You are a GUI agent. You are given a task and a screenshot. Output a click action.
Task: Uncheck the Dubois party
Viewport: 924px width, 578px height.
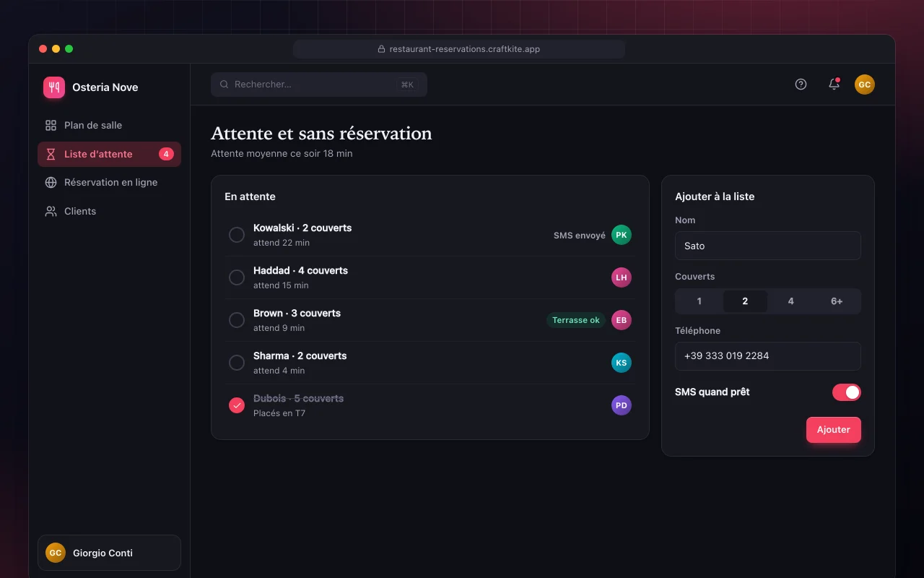237,405
